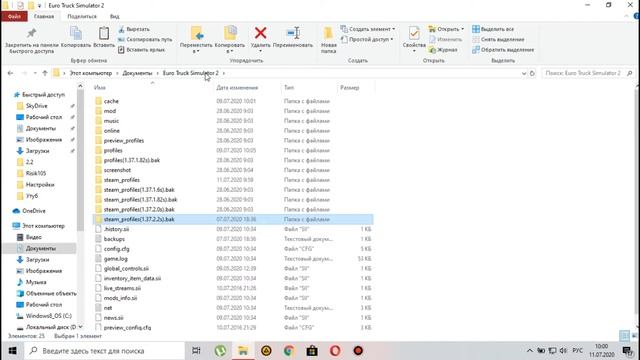This screenshot has width=640, height=360.
Task: Click the Изменить button
Action: [x=446, y=40]
